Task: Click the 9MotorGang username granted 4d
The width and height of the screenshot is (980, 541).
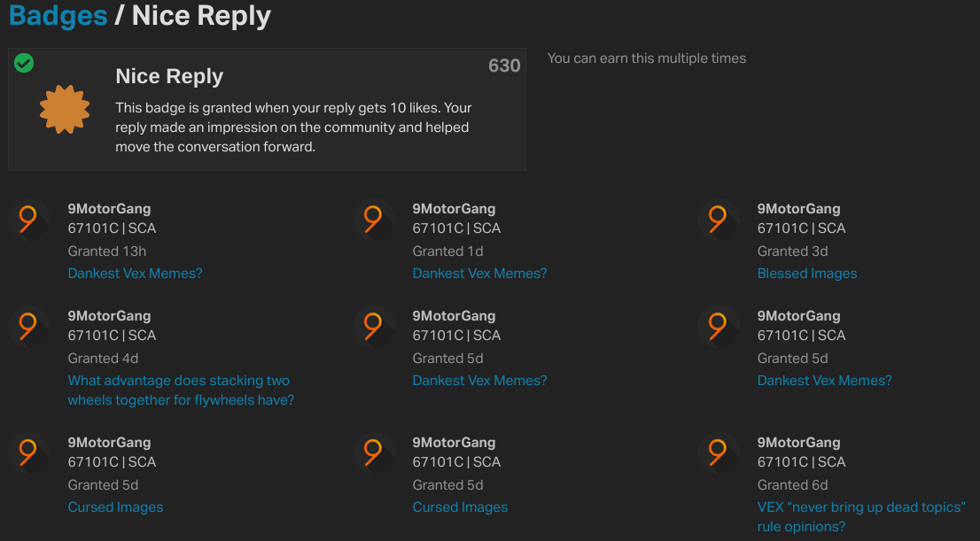Action: pos(109,316)
